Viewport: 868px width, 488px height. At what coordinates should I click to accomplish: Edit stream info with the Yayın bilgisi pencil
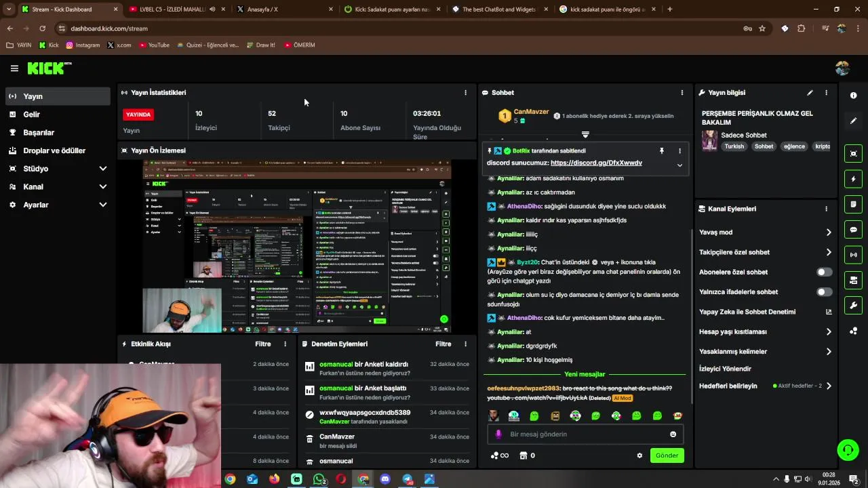(810, 93)
